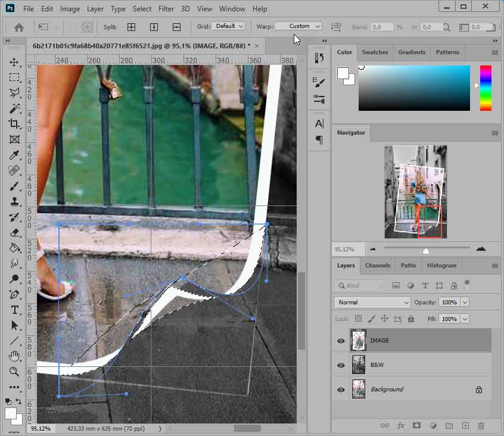The width and height of the screenshot is (504, 436).
Task: Select the Crop tool
Action: click(14, 124)
